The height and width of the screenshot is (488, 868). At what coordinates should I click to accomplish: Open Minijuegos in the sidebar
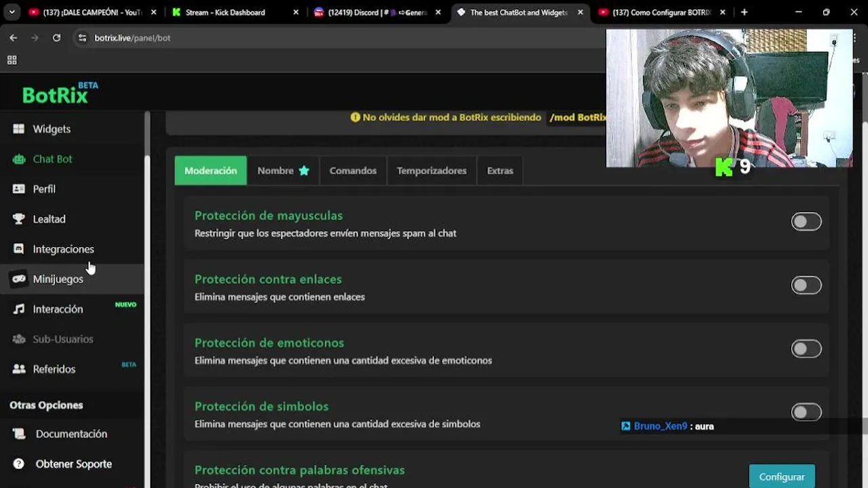[58, 279]
